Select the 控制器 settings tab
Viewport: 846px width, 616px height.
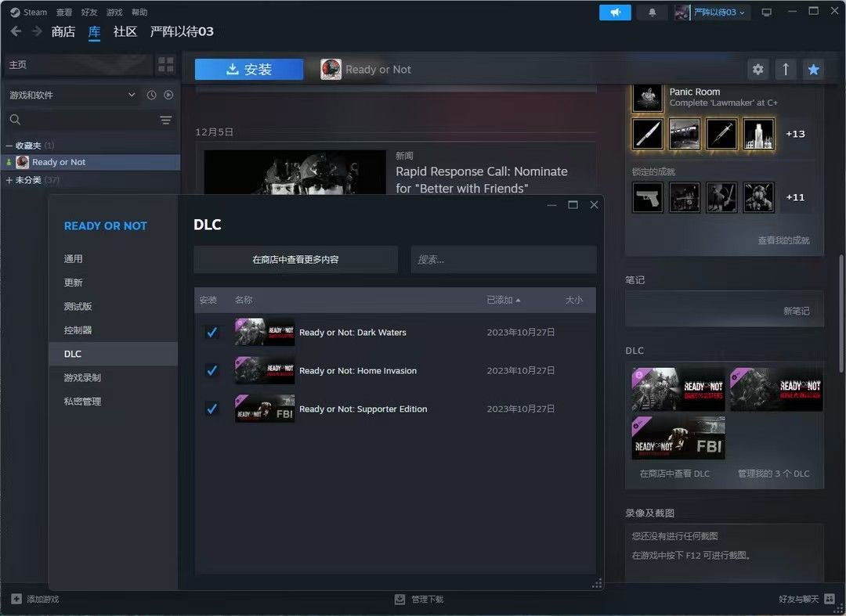click(78, 330)
